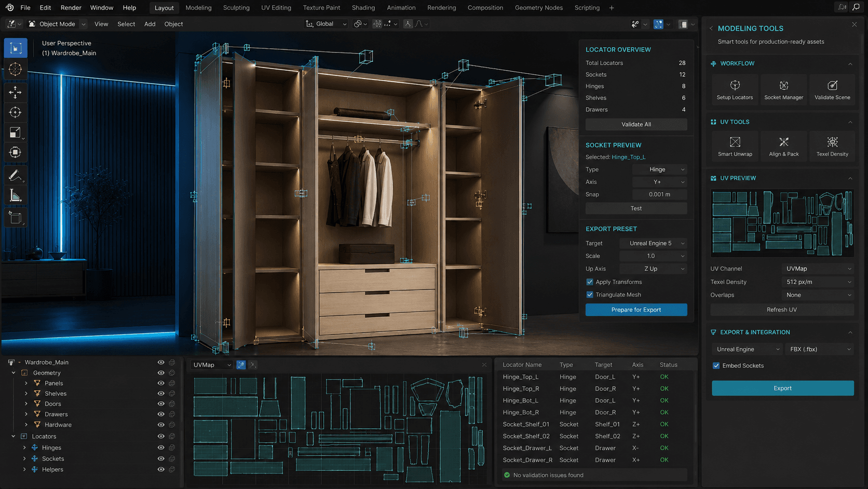Open the Socket Manager tool
The image size is (868, 489).
(783, 89)
